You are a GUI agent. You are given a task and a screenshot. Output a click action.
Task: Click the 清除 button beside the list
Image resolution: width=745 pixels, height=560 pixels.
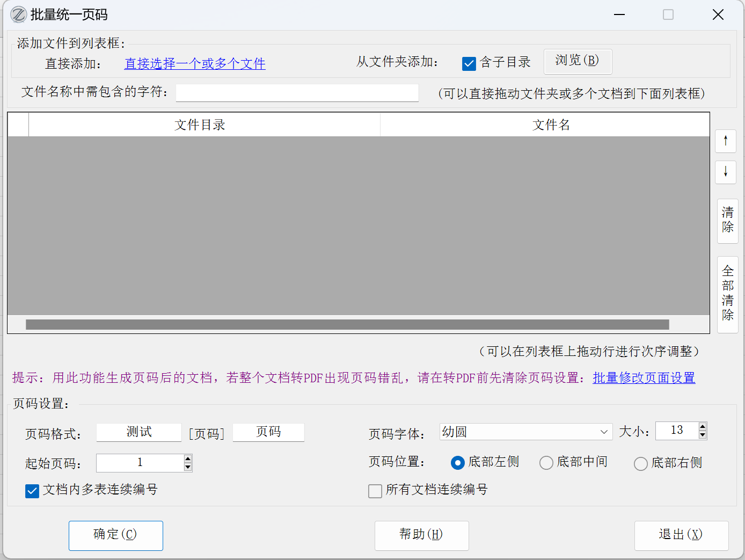[x=727, y=220]
